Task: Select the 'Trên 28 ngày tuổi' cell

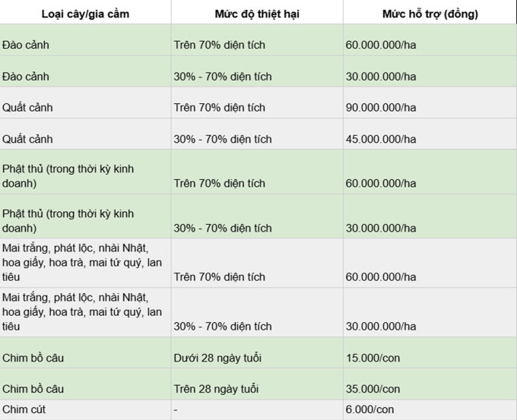Action: 217,389
